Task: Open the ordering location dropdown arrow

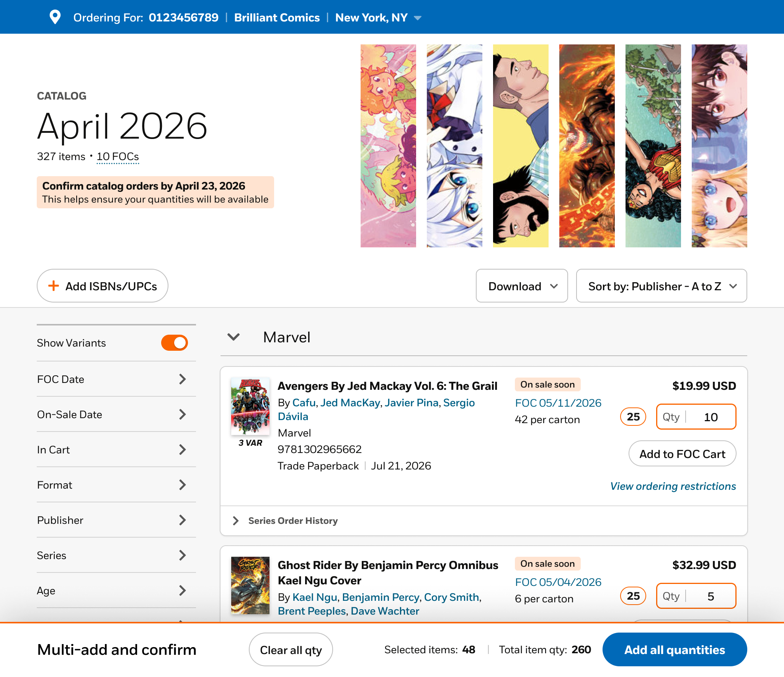Action: point(418,18)
